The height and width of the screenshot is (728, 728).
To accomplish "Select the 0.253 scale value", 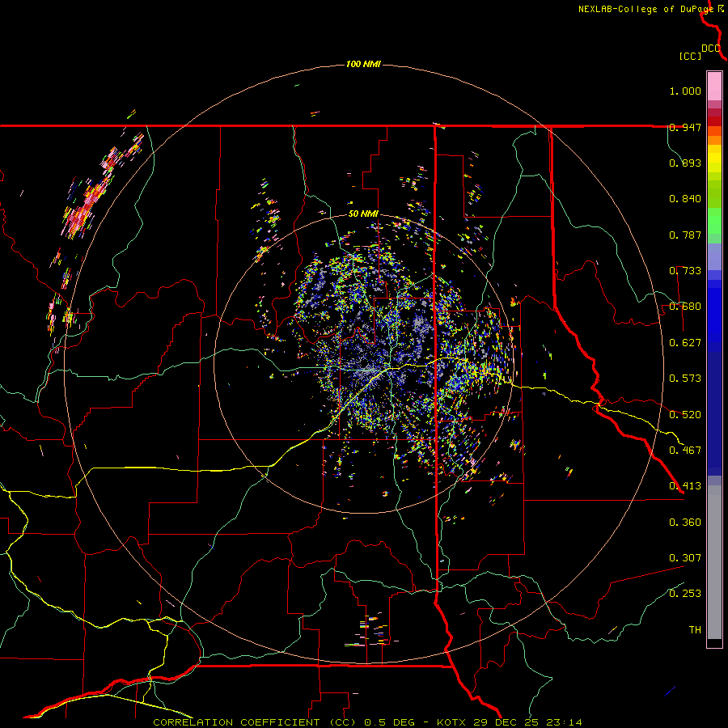I will tap(685, 594).
